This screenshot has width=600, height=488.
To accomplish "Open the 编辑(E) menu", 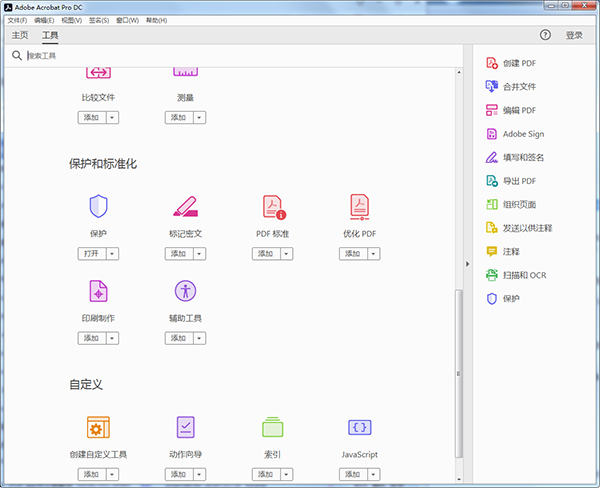I will point(44,20).
